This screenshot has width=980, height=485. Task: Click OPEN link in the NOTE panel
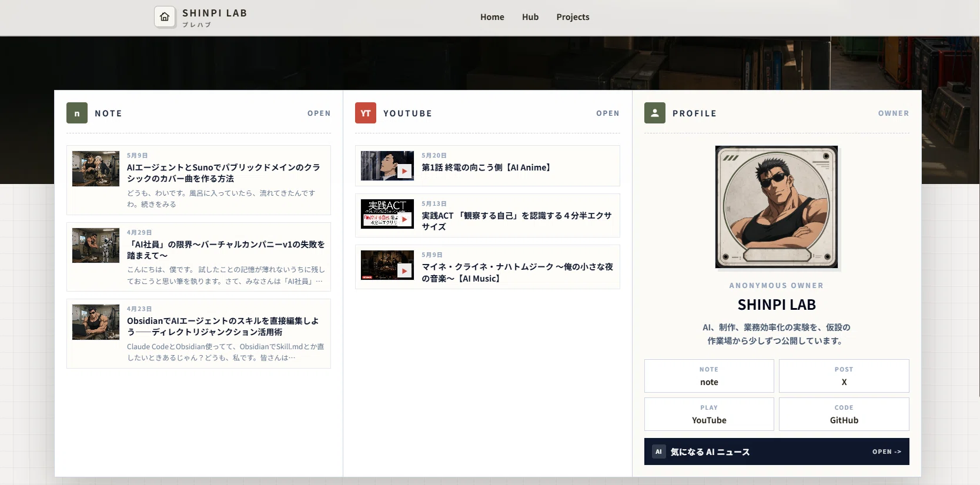point(319,113)
